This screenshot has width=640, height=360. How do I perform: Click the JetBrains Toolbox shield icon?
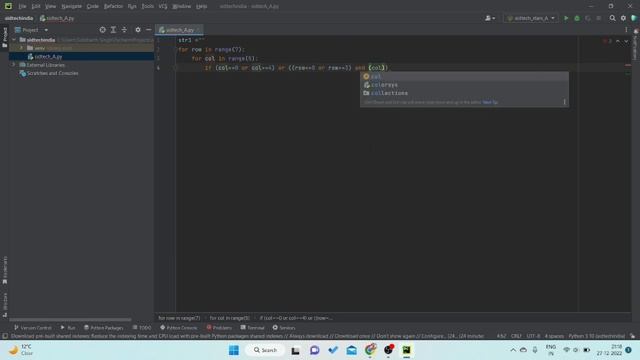coord(634,18)
